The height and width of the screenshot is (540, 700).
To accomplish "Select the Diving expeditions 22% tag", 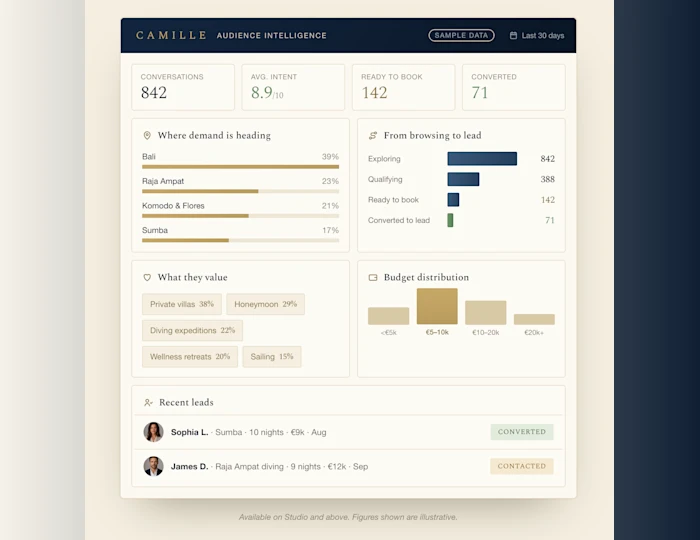I will point(192,331).
